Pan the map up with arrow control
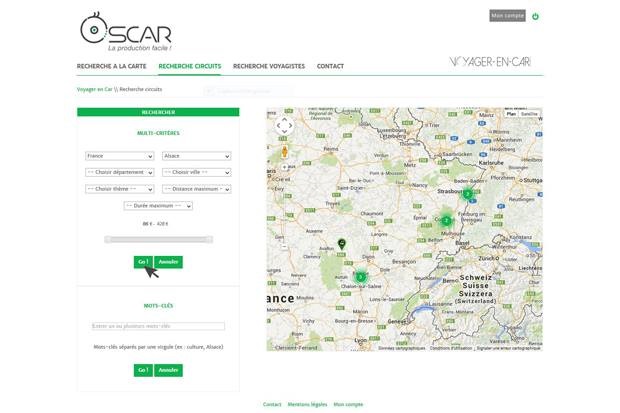 [x=284, y=119]
